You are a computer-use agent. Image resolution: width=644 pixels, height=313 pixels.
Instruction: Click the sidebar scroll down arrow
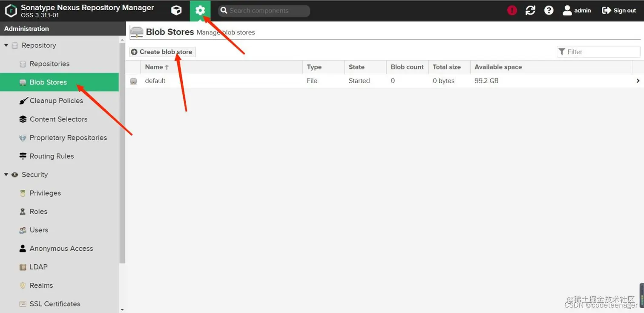click(122, 310)
